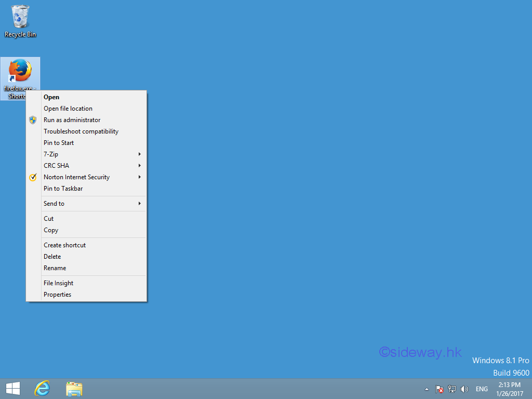The height and width of the screenshot is (399, 532).
Task: Click the volume speaker icon
Action: pos(464,389)
